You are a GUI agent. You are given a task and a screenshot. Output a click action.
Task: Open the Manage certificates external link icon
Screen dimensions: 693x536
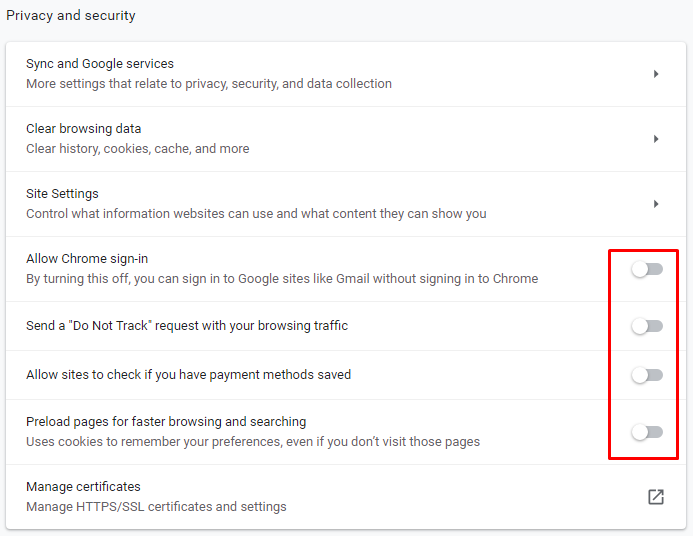click(x=656, y=497)
